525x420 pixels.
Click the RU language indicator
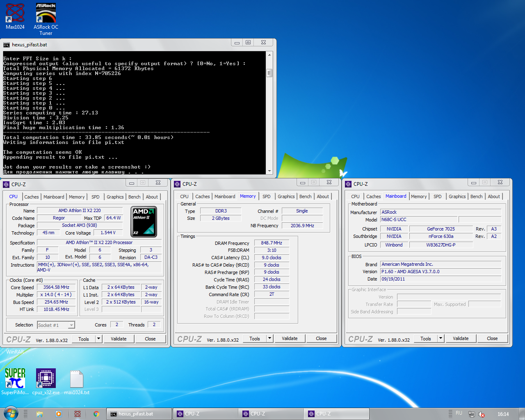coord(459,413)
